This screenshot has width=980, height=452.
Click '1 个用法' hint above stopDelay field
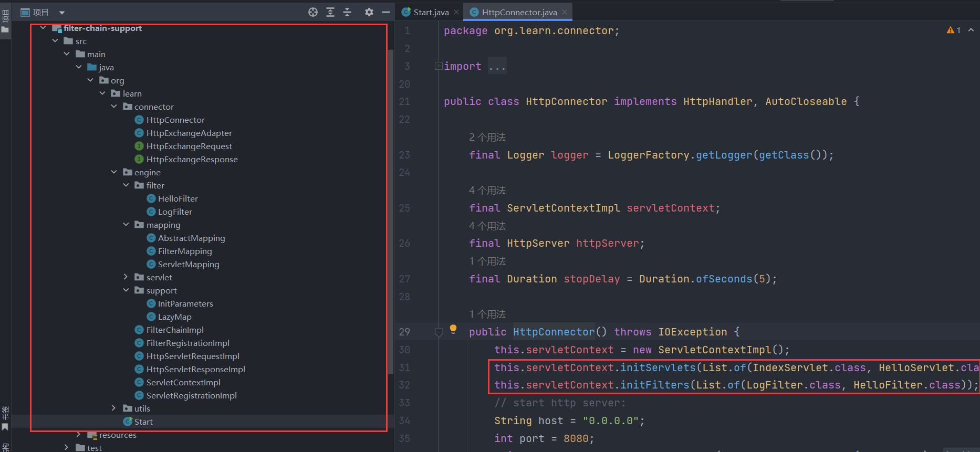click(x=487, y=261)
